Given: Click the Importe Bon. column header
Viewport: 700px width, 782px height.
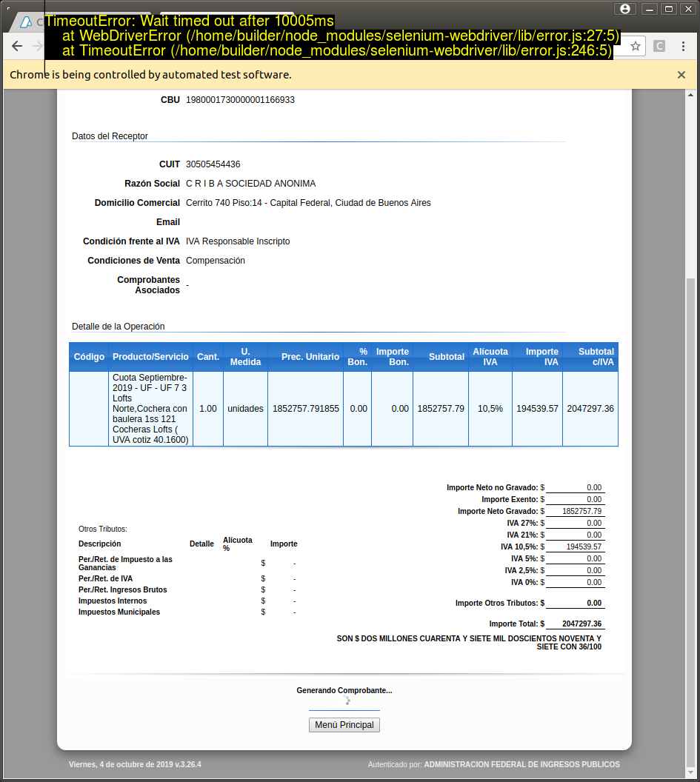Looking at the screenshot, I should pyautogui.click(x=393, y=357).
